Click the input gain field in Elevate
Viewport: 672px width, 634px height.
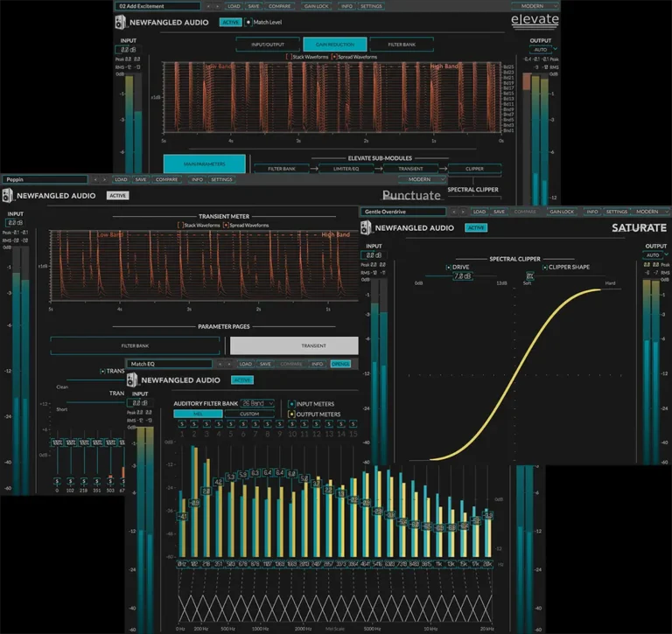coord(128,50)
